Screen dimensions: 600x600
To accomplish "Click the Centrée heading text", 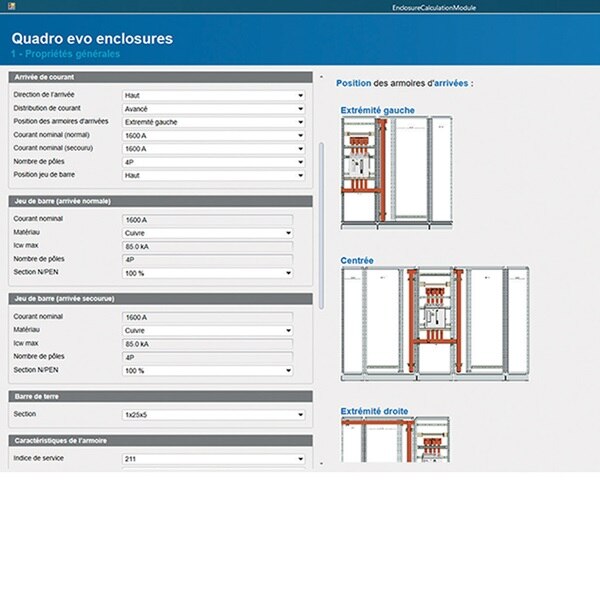I will click(357, 261).
